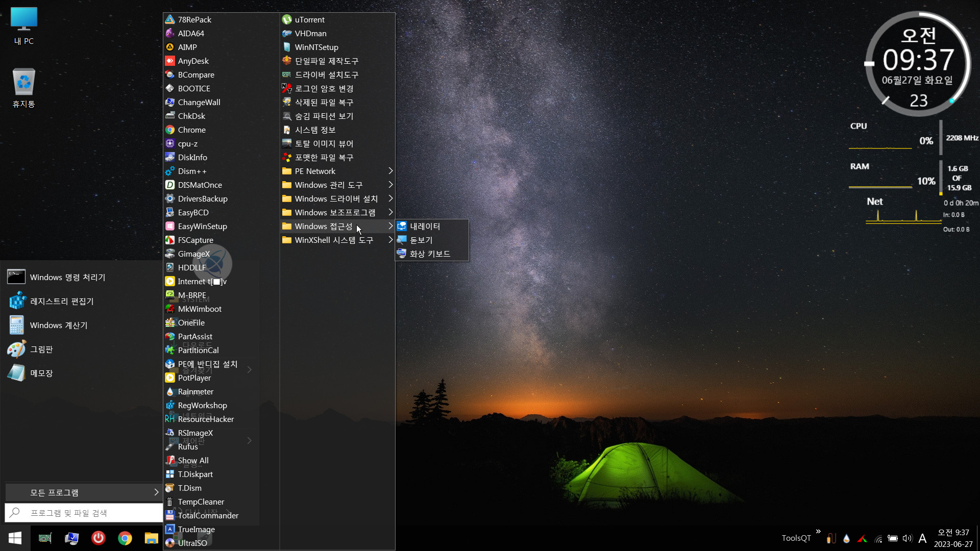Open the AIDA64 program entry
980x551 pixels.
point(221,33)
